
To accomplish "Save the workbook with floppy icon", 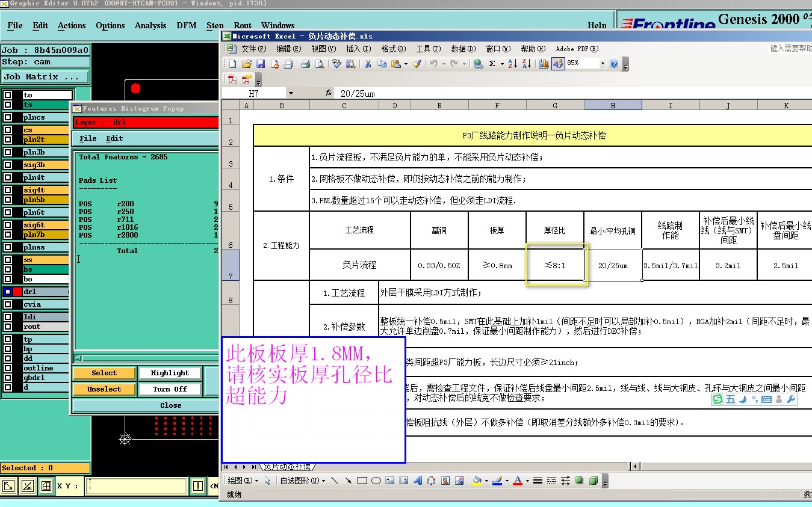I will (261, 64).
